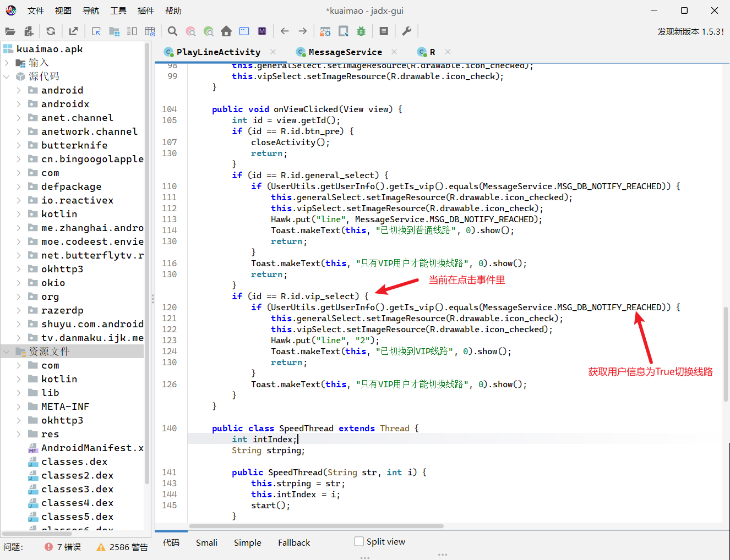Image resolution: width=730 pixels, height=560 pixels.
Task: Switch to the MessageService tab
Action: tap(345, 52)
